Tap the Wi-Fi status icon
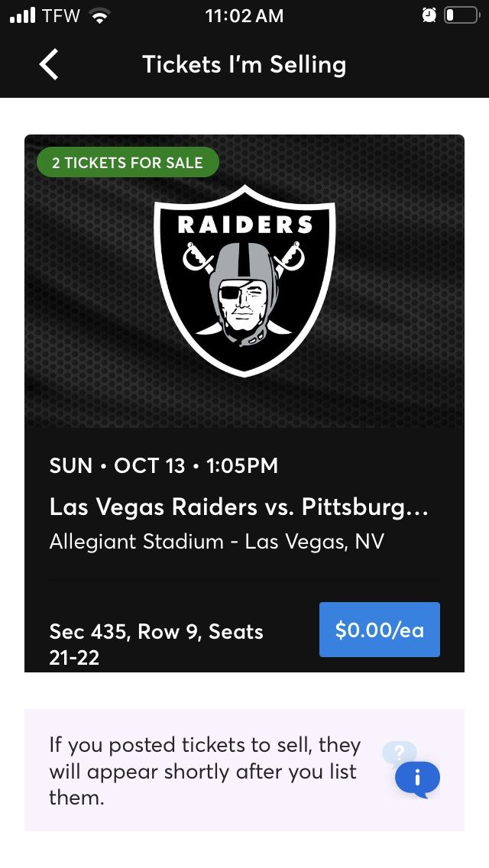489x868 pixels. (x=99, y=15)
